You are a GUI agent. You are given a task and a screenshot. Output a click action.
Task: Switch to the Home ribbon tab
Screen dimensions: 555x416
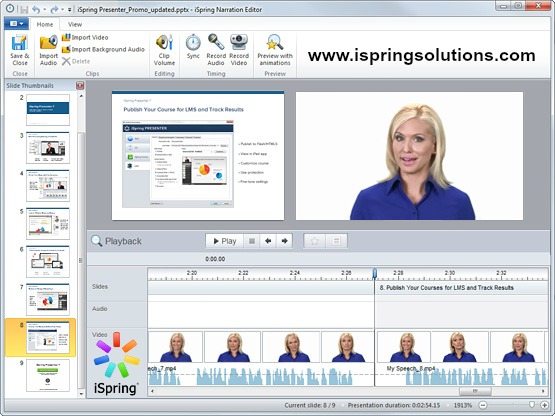point(45,24)
